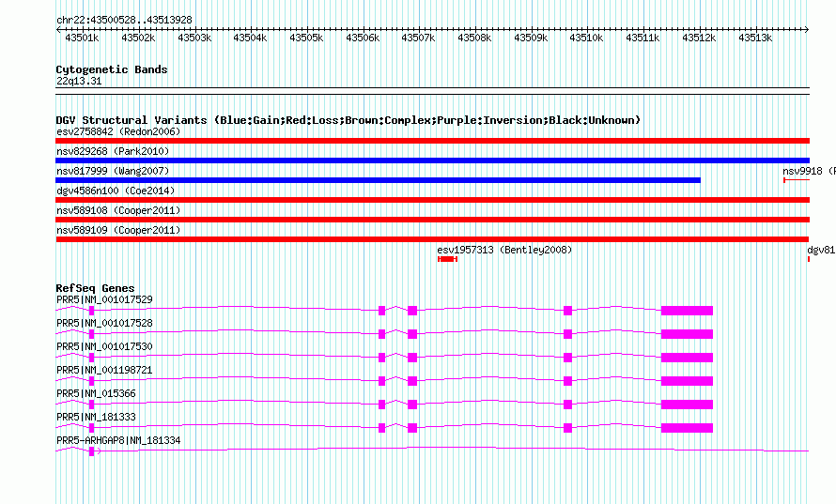Click the exon near 43510k on PRR5|NM_015366
Image resolution: width=836 pixels, height=504 pixels.
click(567, 405)
